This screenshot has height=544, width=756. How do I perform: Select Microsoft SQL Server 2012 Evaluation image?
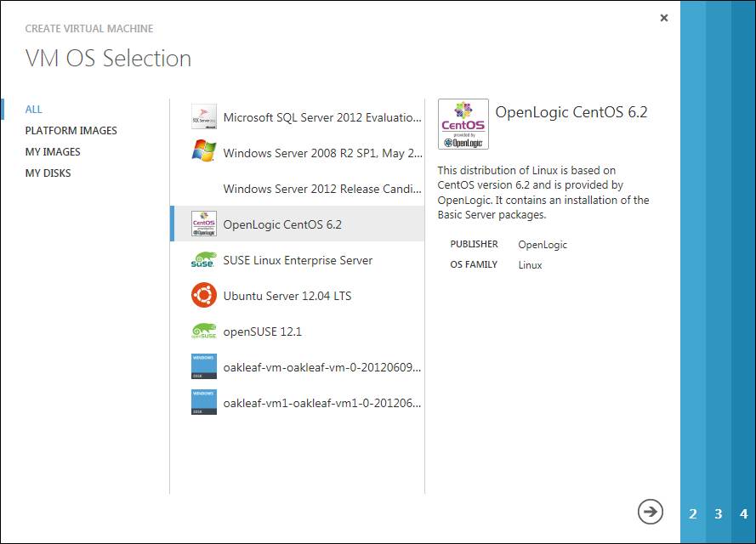298,117
